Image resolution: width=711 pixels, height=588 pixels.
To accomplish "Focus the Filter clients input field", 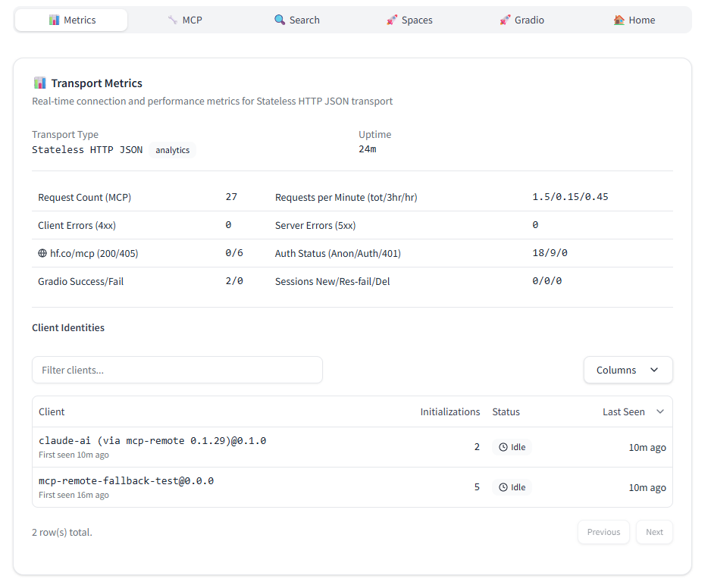I will [x=177, y=370].
